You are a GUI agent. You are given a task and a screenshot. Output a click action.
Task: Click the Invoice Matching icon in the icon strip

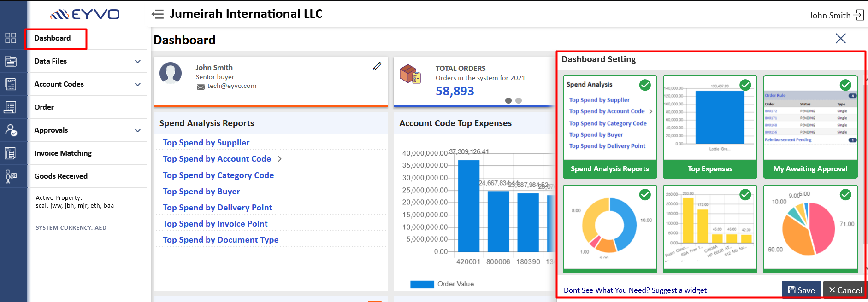pyautogui.click(x=11, y=153)
